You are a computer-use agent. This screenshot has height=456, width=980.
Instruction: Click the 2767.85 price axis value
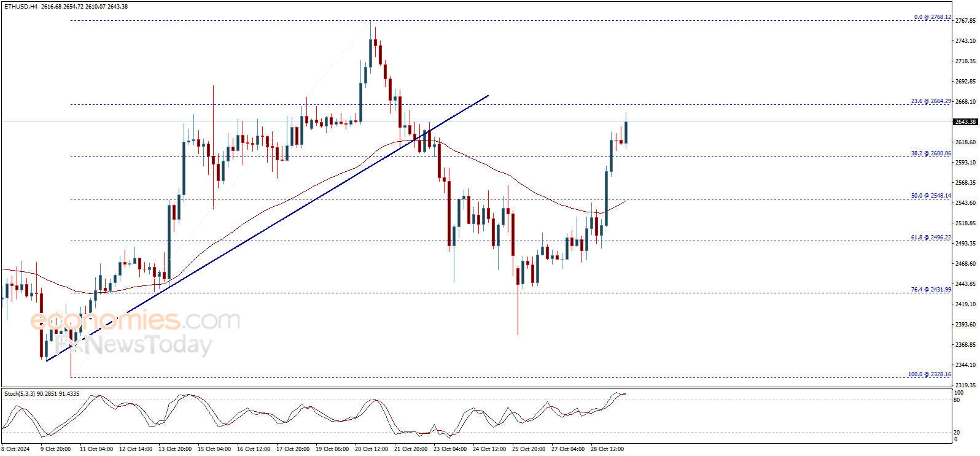965,21
